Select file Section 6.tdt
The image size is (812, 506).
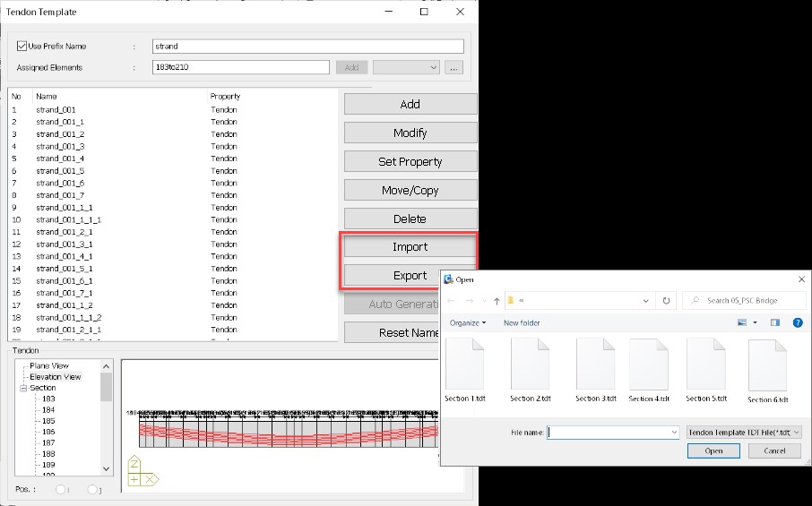768,372
